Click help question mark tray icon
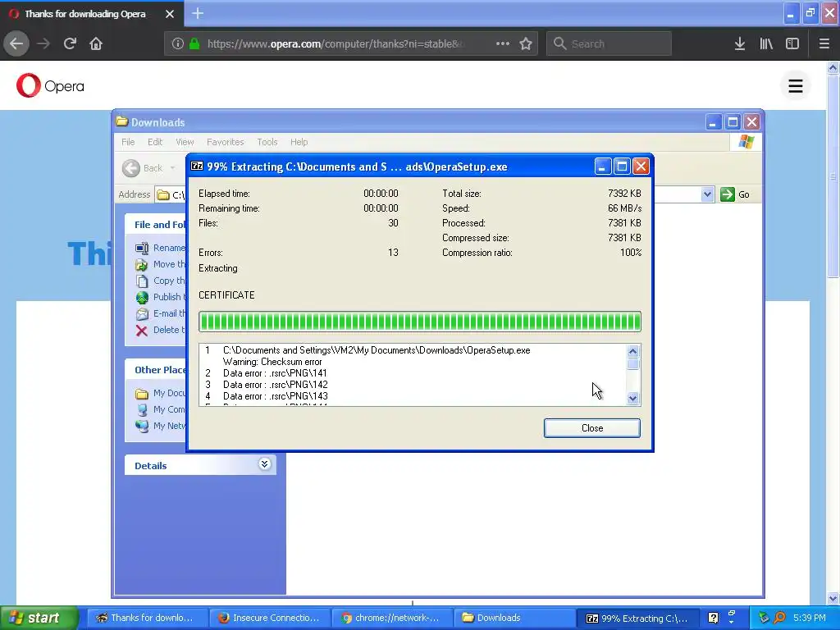The height and width of the screenshot is (630, 840). pyautogui.click(x=713, y=618)
